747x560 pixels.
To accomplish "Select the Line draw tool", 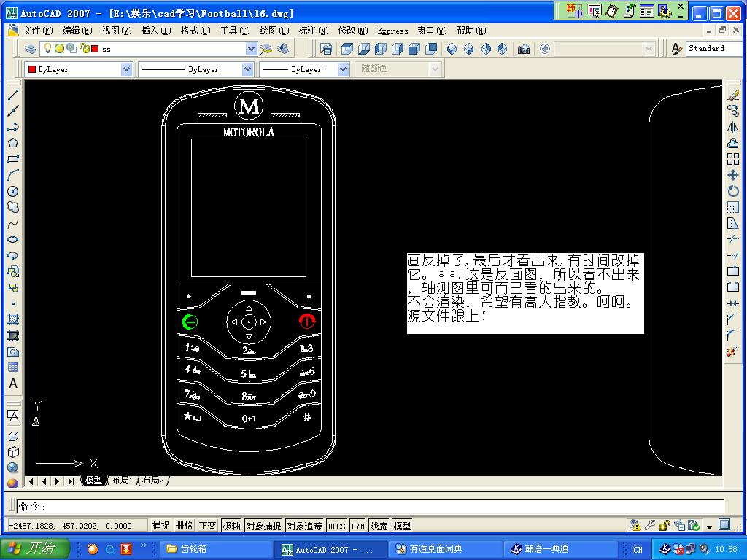I will point(13,95).
